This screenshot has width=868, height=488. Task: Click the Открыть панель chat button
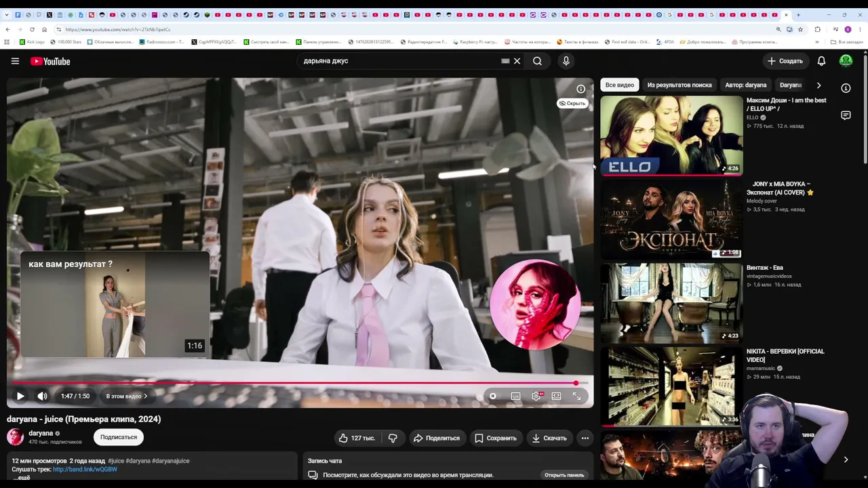tap(564, 474)
